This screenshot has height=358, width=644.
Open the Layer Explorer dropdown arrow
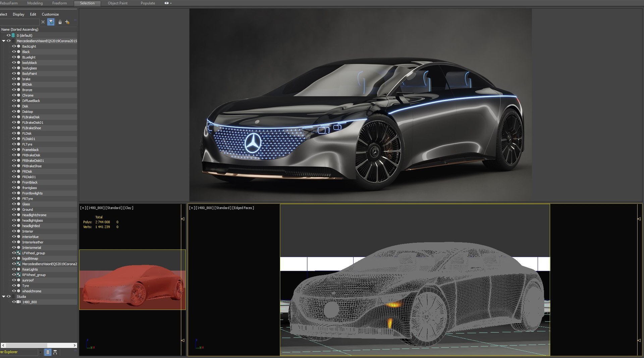coord(41,352)
